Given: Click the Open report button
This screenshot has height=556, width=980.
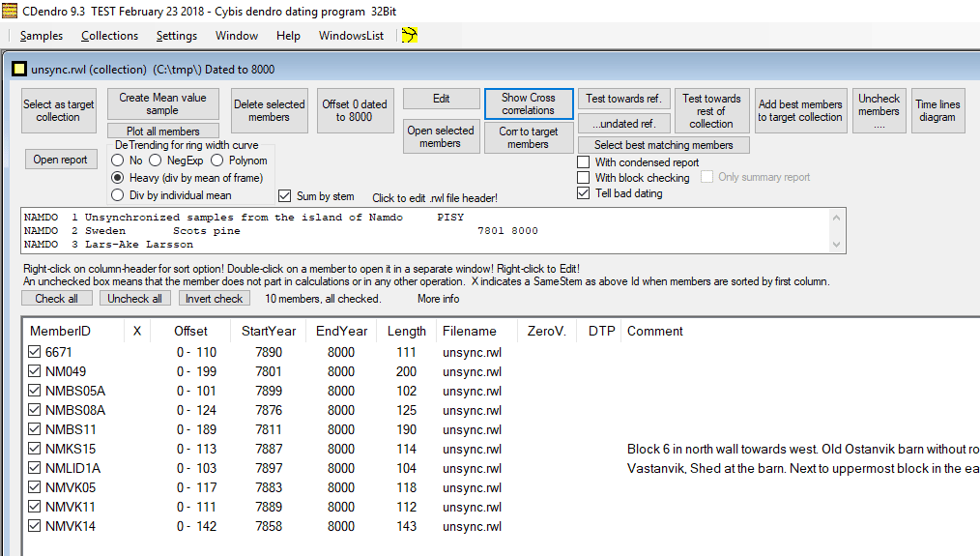Looking at the screenshot, I should (61, 160).
